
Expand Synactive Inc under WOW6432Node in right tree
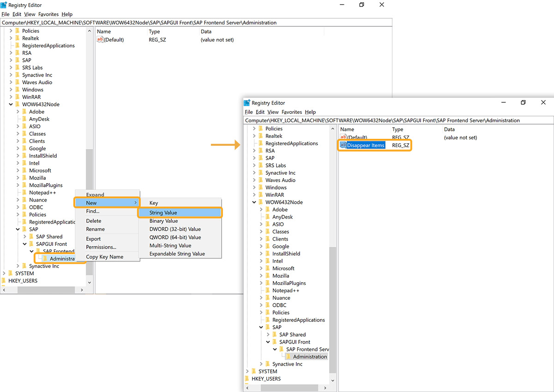(261, 364)
